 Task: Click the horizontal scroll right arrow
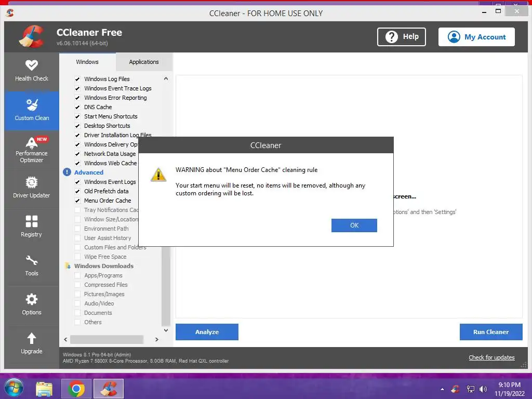click(157, 339)
